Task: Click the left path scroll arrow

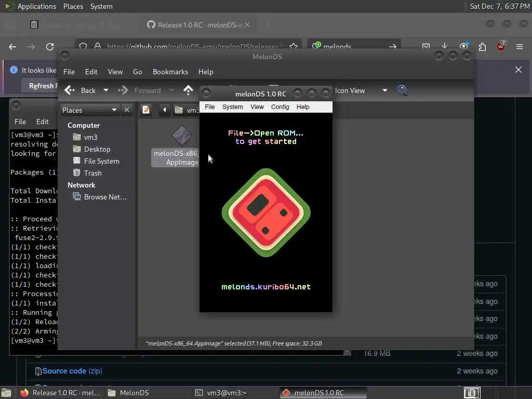Action: pos(165,110)
